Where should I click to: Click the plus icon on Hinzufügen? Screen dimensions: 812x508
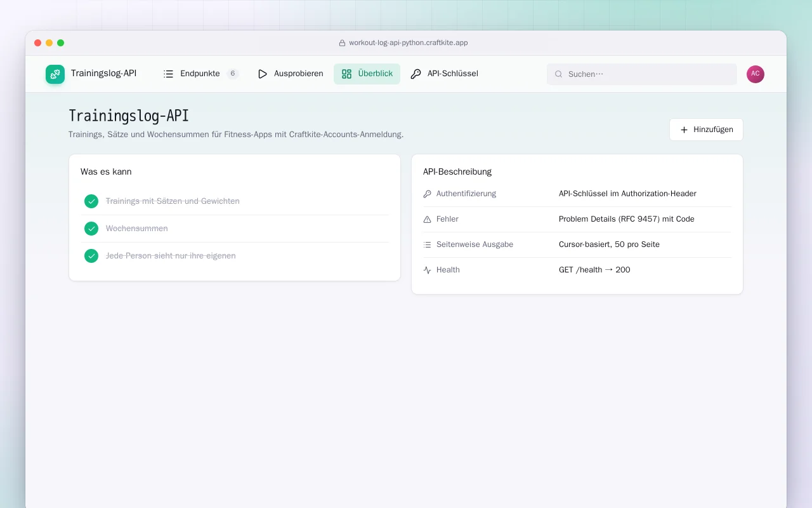(684, 130)
